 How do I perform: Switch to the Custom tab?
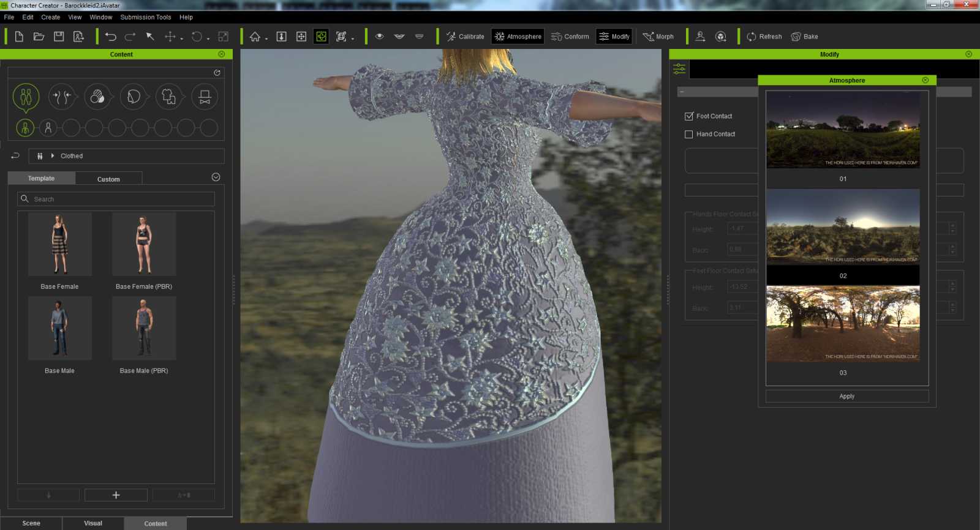pyautogui.click(x=108, y=179)
